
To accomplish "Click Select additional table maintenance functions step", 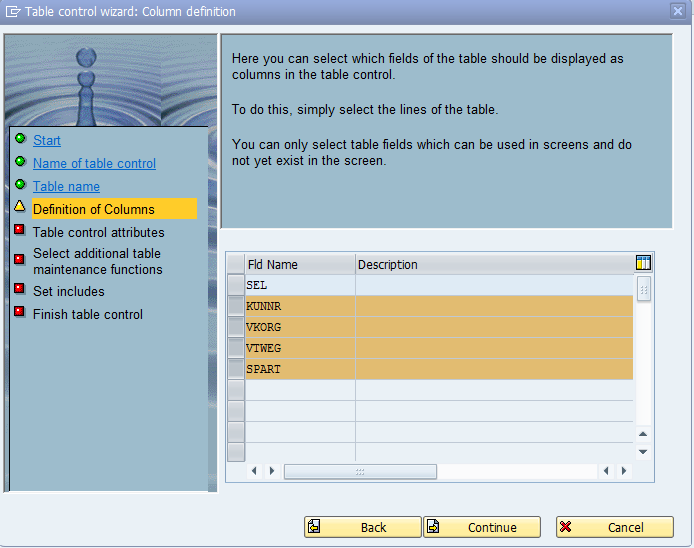I will pos(98,261).
